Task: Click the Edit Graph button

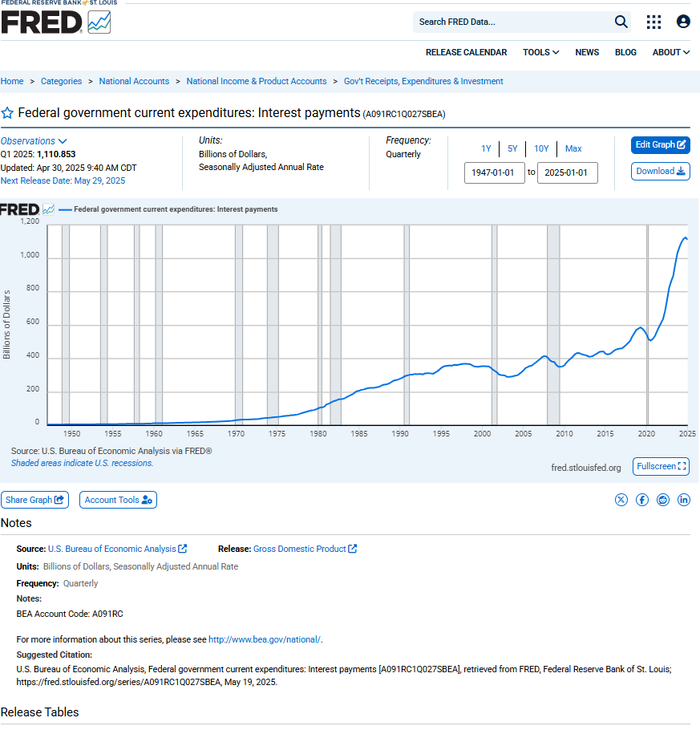Action: pyautogui.click(x=661, y=144)
